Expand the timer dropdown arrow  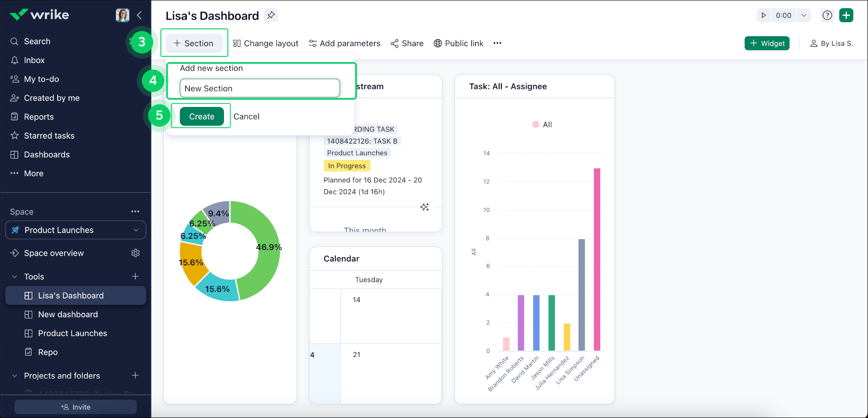pos(803,15)
